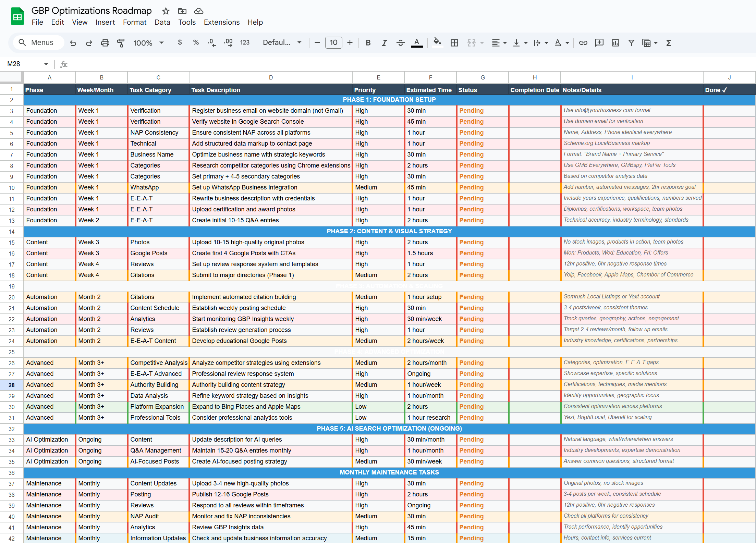The height and width of the screenshot is (543, 756).
Task: Click cell 'Verify website in Google Search Console'
Action: point(271,122)
